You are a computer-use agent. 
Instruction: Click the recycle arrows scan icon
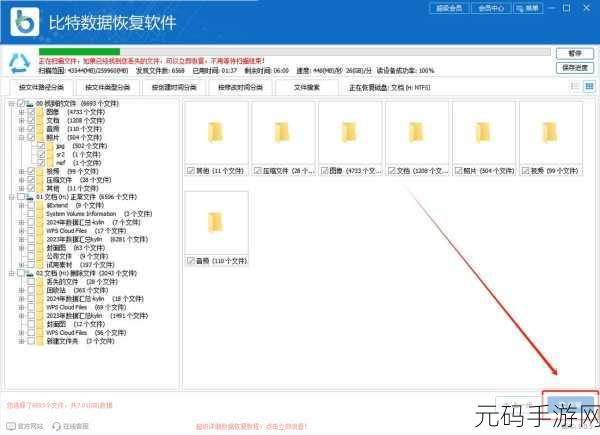click(x=19, y=63)
